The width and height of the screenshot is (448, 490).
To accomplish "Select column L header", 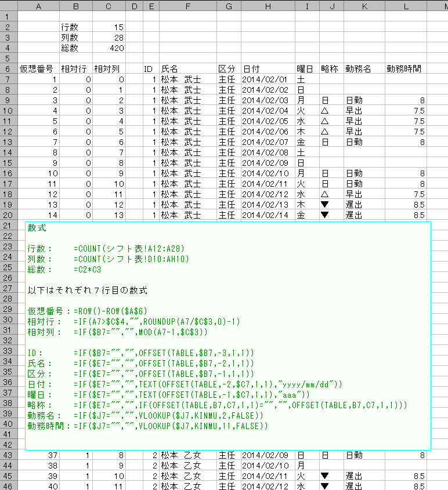I will 406,6.
